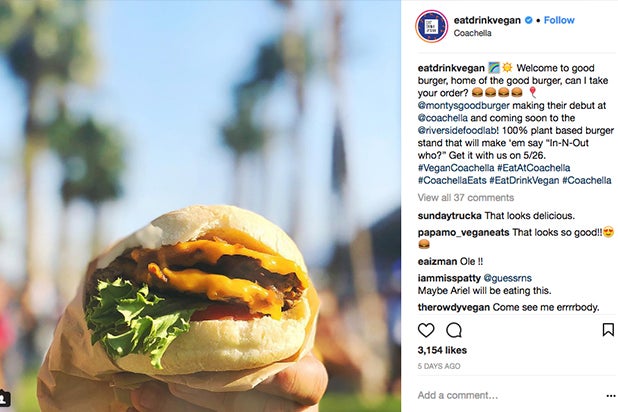Open the #CoachellaEats hashtag
Image resolution: width=618 pixels, height=412 pixels.
[452, 181]
